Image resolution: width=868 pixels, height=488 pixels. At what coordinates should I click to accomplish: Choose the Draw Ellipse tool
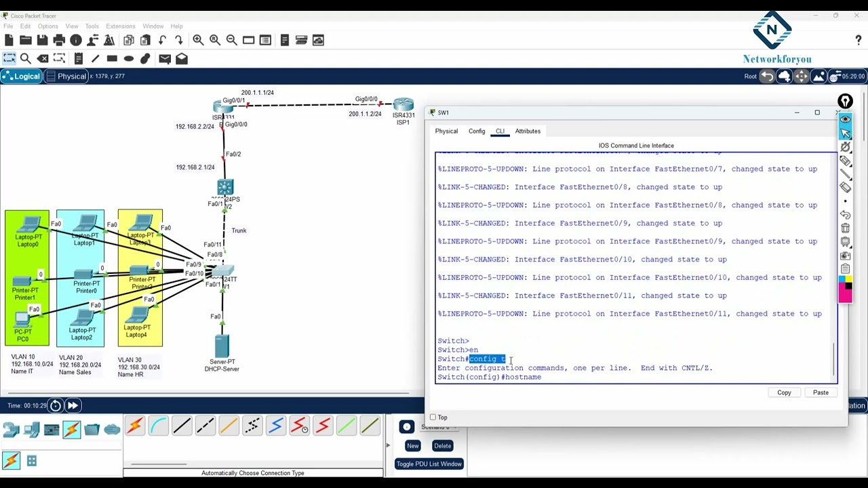(x=129, y=58)
